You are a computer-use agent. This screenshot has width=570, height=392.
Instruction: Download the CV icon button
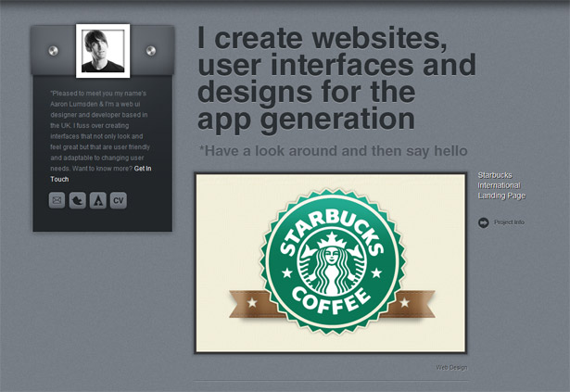pyautogui.click(x=119, y=200)
